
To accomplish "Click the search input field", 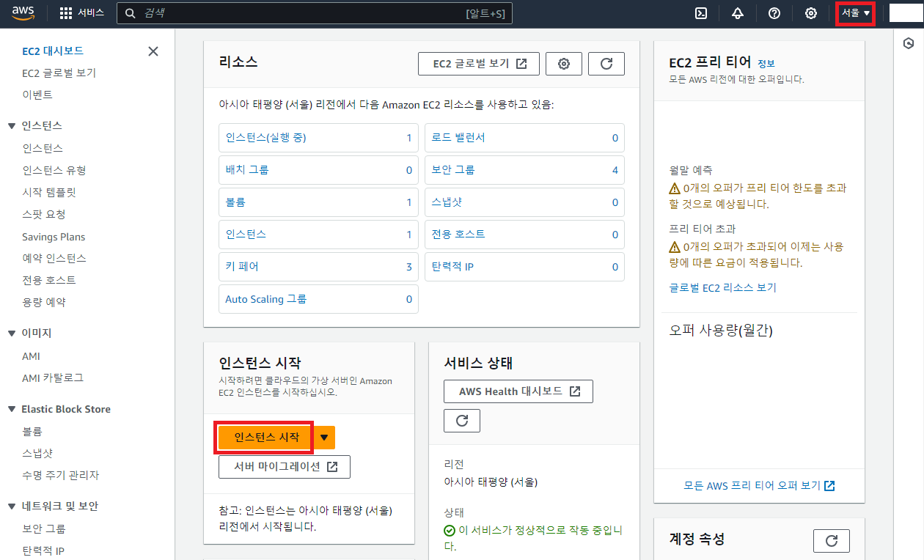I will coord(315,13).
